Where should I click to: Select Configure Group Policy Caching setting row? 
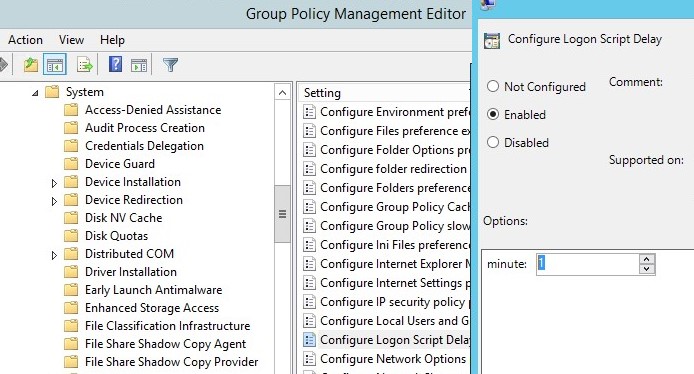click(386, 207)
